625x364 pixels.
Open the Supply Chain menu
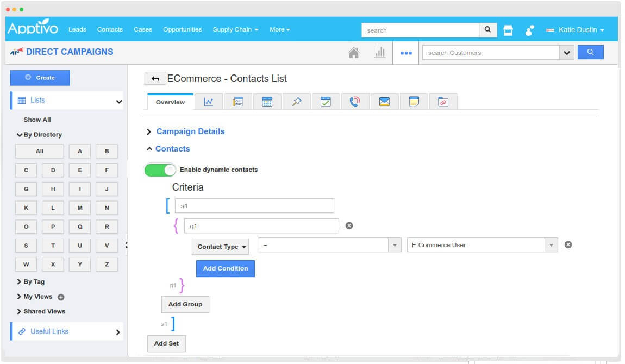point(235,29)
